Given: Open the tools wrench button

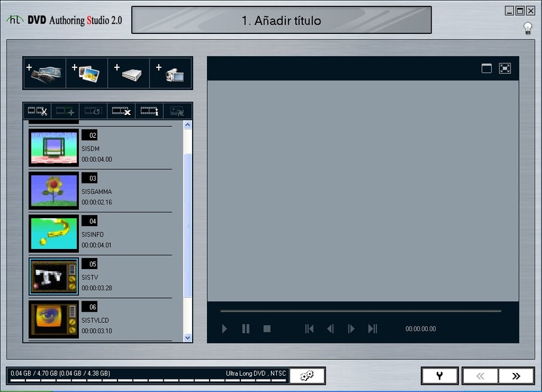Looking at the screenshot, I should coord(439,376).
